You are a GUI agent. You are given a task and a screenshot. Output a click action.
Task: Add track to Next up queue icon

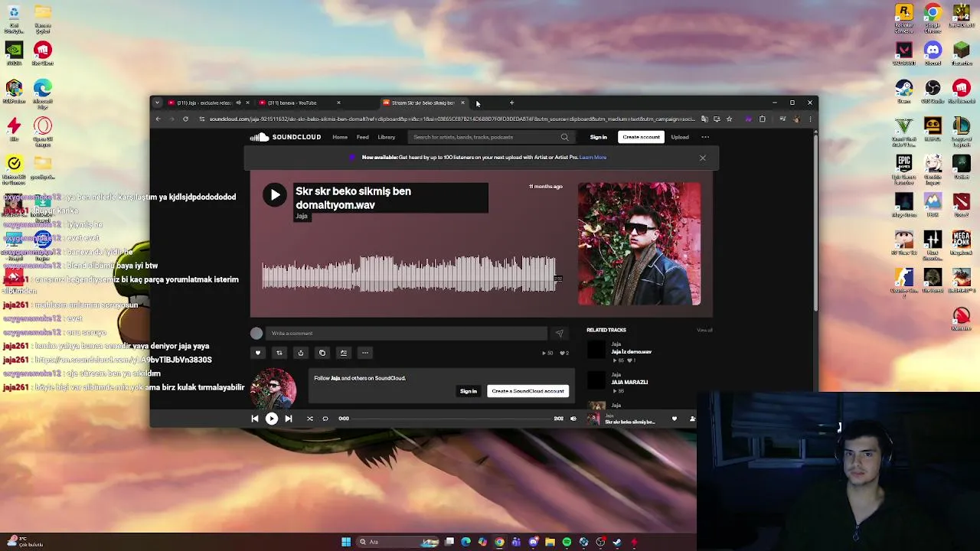point(344,353)
